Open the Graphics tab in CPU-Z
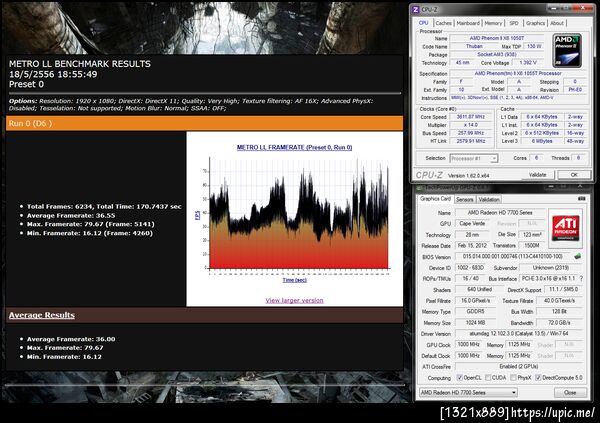Image resolution: width=600 pixels, height=423 pixels. point(535,23)
